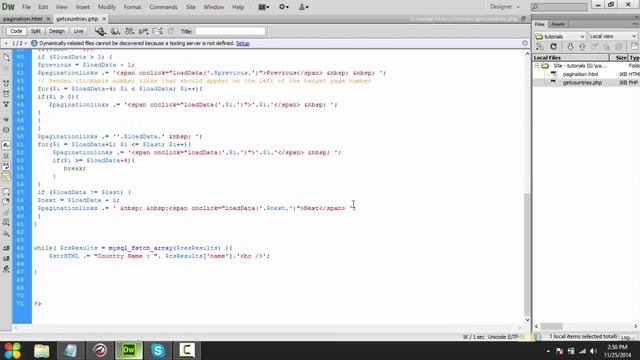Click the Collapse Full Tag coding toolbar icon
The image size is (640, 360).
coord(6,83)
